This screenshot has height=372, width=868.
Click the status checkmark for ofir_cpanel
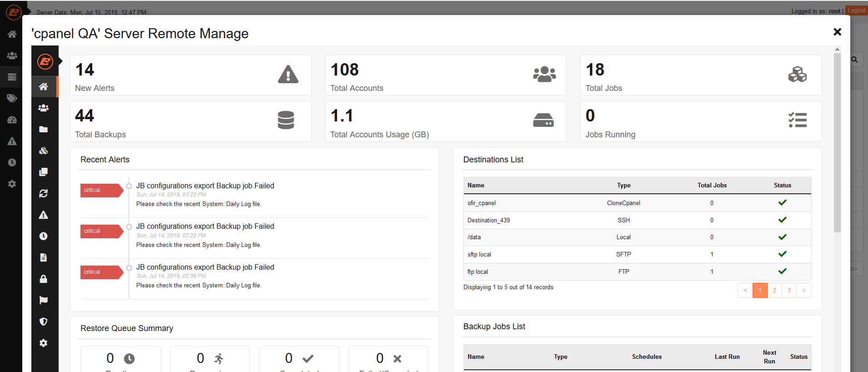(782, 202)
